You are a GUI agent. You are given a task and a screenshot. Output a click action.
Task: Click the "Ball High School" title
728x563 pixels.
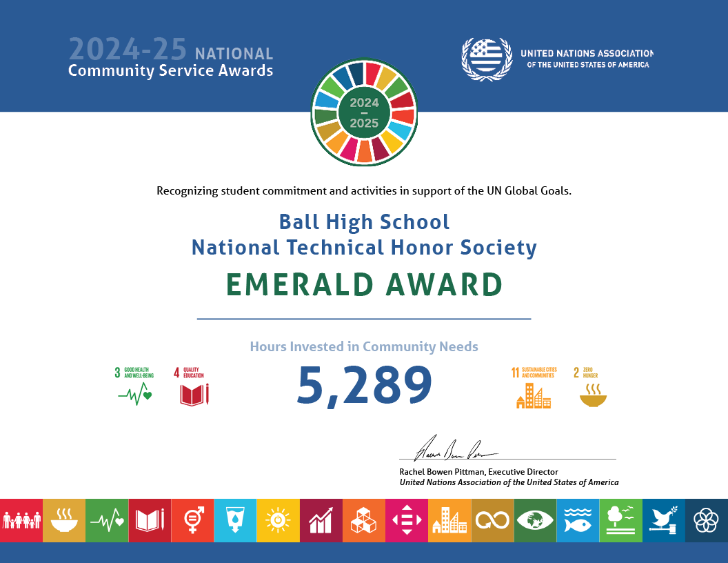[364, 222]
